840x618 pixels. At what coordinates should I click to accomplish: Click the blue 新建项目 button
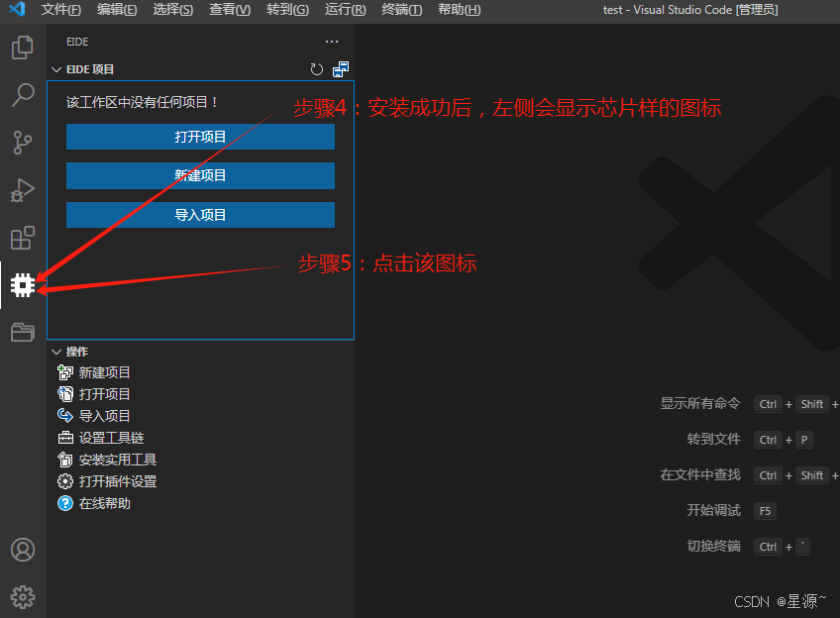200,175
